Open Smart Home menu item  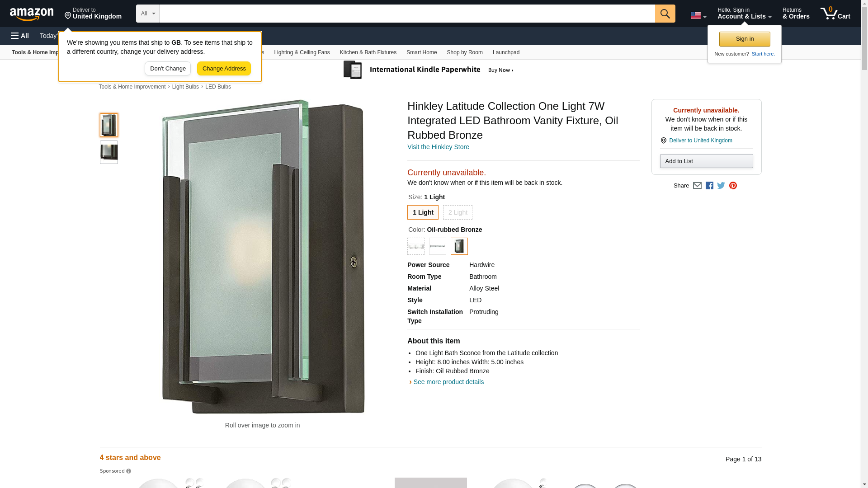[x=421, y=52]
